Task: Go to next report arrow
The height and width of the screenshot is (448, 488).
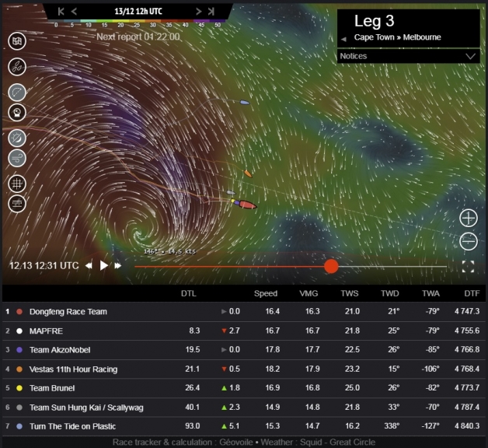Action: [x=198, y=12]
